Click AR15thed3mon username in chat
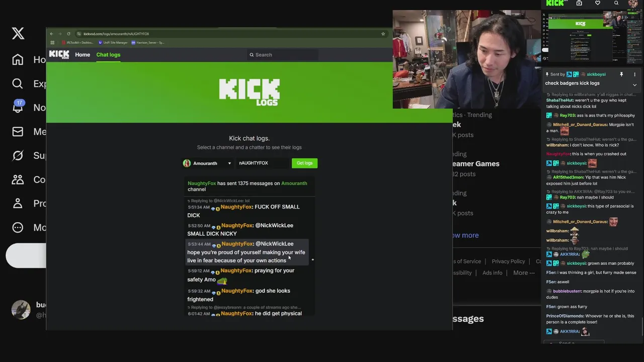 click(569, 177)
